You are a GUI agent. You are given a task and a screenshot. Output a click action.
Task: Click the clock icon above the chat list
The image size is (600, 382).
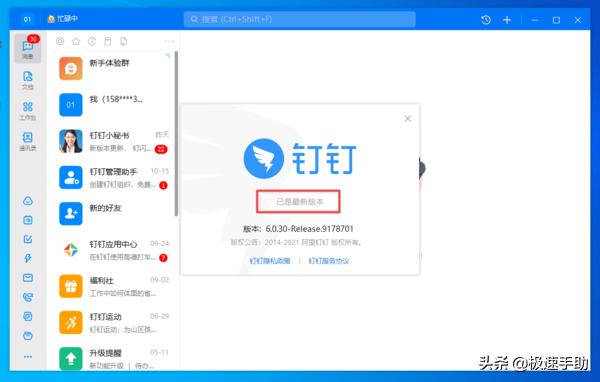click(92, 41)
